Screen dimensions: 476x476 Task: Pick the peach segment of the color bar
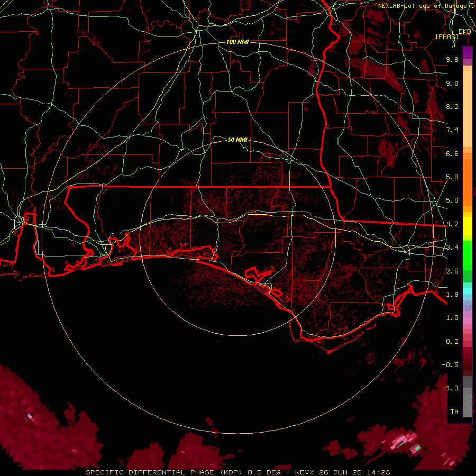467,108
